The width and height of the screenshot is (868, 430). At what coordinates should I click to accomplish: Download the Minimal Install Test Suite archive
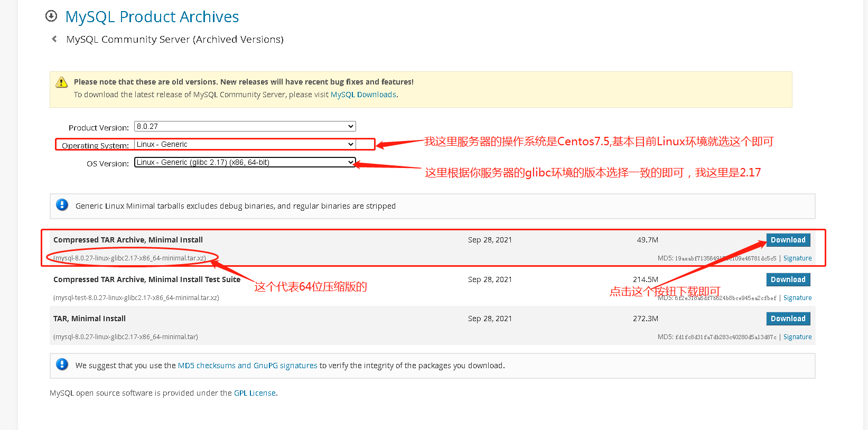coord(788,279)
